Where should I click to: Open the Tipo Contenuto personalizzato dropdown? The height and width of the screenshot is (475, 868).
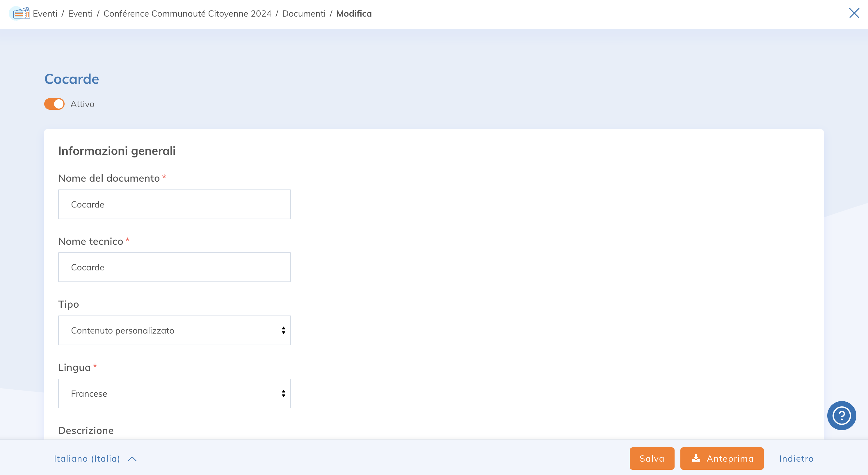[x=174, y=330]
